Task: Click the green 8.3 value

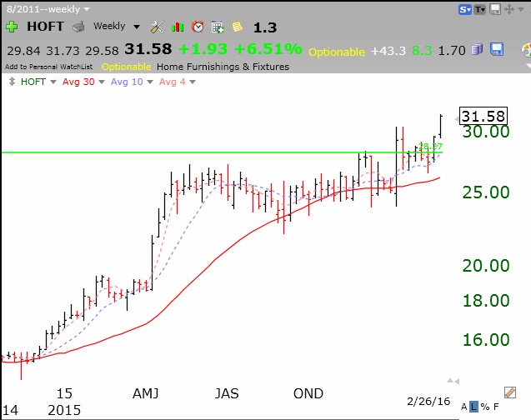Action: coord(422,51)
